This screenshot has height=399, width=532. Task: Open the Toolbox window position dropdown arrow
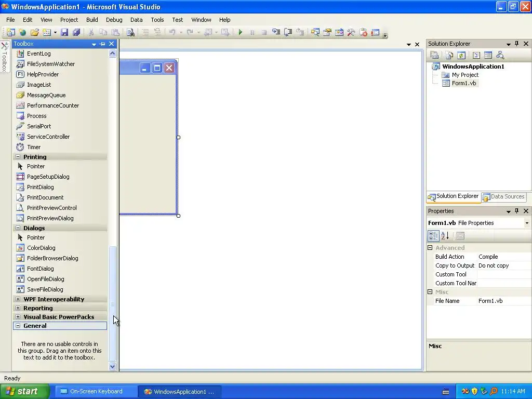coord(94,44)
